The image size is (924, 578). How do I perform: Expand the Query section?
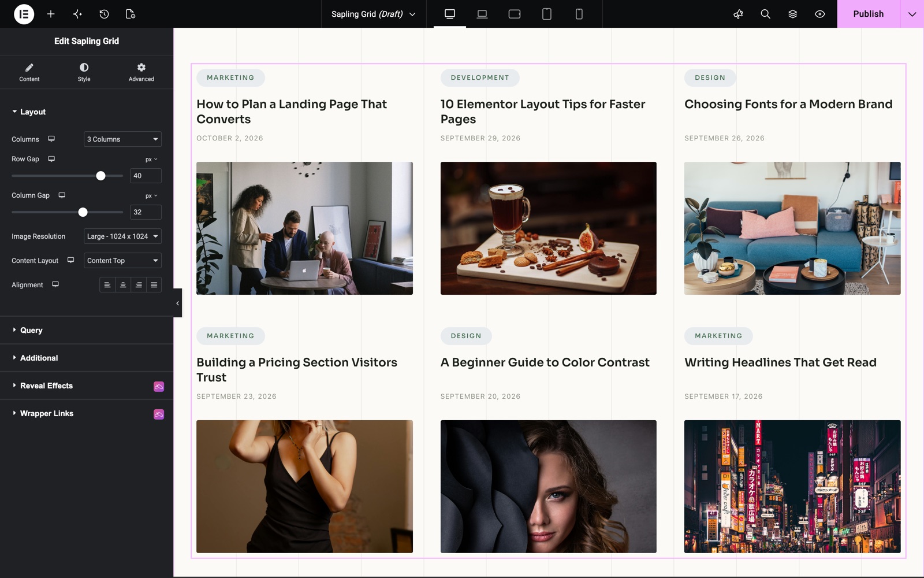87,331
